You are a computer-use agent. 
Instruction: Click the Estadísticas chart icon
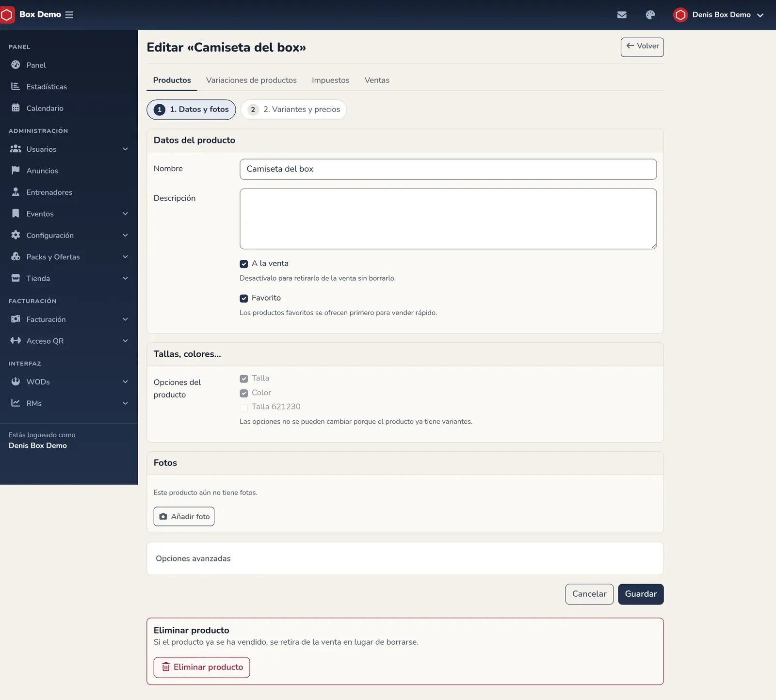(x=16, y=86)
